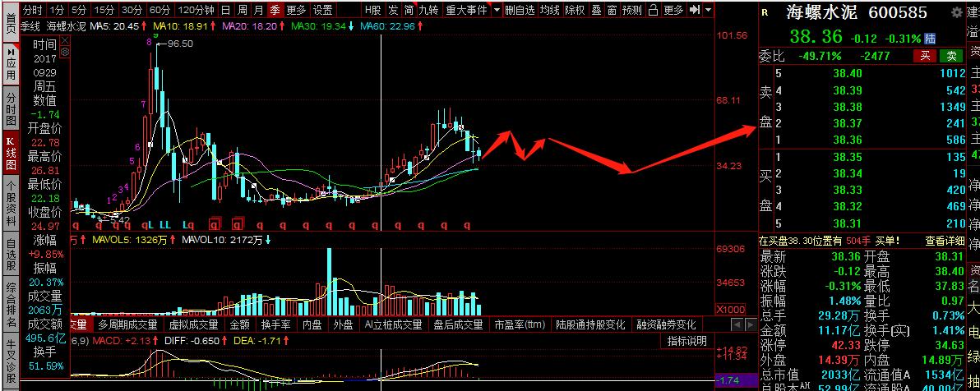Open the 重大事件 toolbar menu
The height and width of the screenshot is (391, 980).
pyautogui.click(x=467, y=10)
